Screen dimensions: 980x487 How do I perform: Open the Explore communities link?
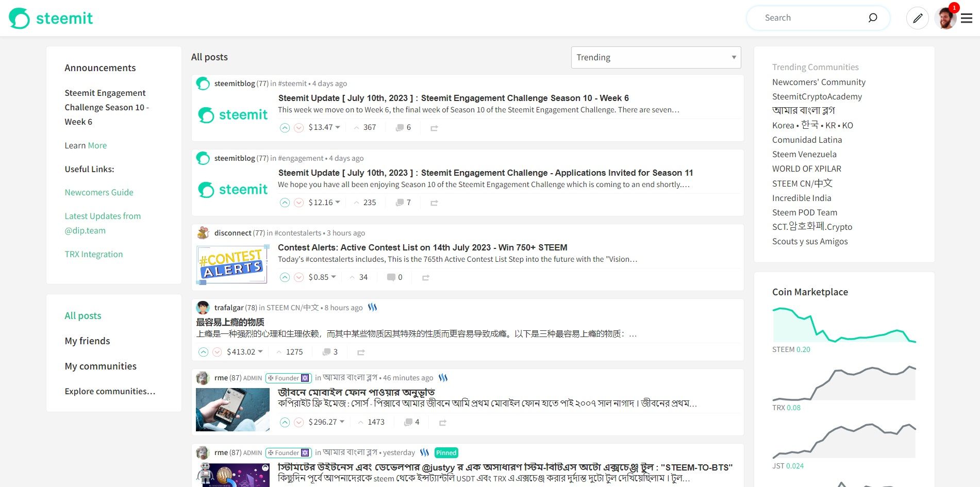pos(110,391)
